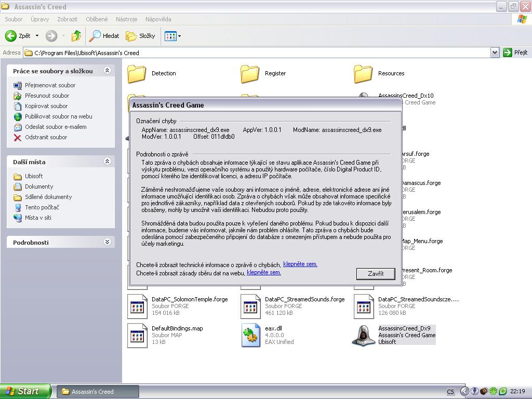The width and height of the screenshot is (532, 399).
Task: Click Assassin's Creed taskbar button
Action: 97,392
